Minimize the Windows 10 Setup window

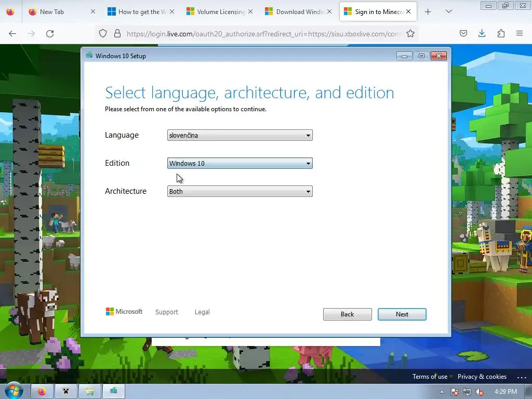(x=404, y=56)
